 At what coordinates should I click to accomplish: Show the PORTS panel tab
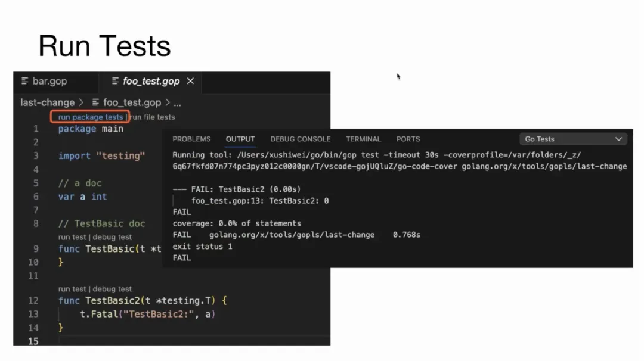408,139
